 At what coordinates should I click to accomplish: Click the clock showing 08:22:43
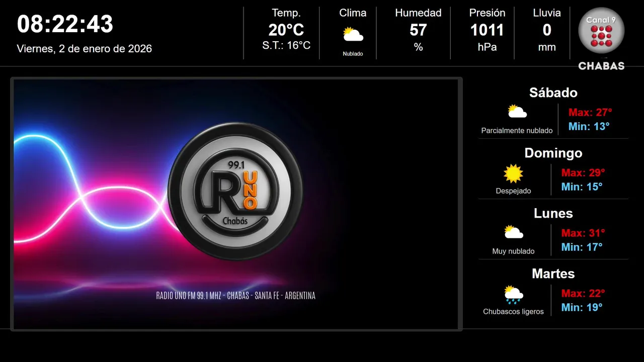[65, 24]
